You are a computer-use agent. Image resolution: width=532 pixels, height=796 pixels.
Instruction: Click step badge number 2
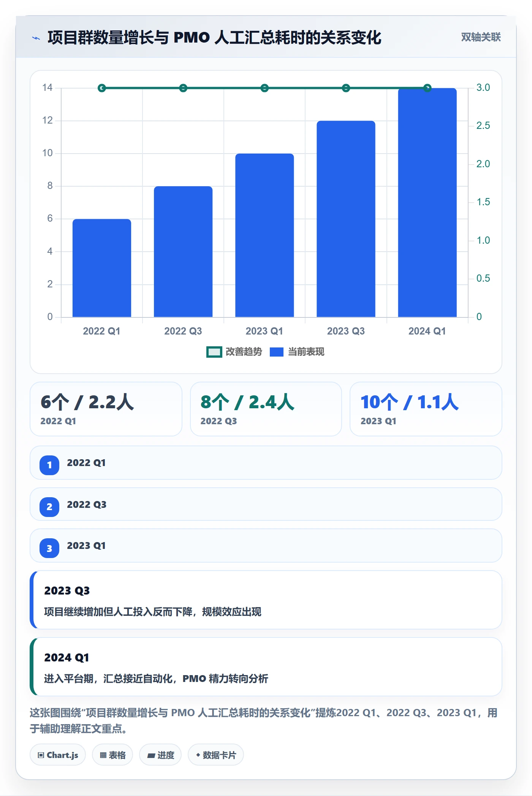point(49,507)
